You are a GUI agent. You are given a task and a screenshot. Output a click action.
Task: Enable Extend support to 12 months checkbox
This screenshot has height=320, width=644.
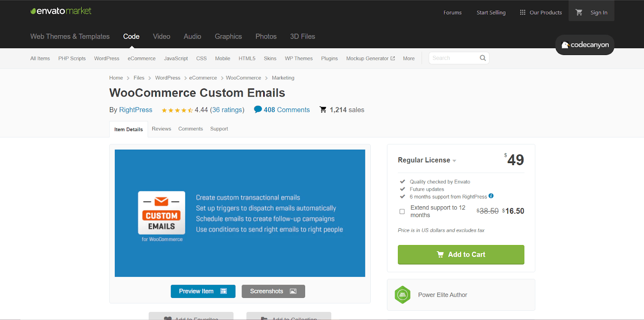[x=402, y=212]
